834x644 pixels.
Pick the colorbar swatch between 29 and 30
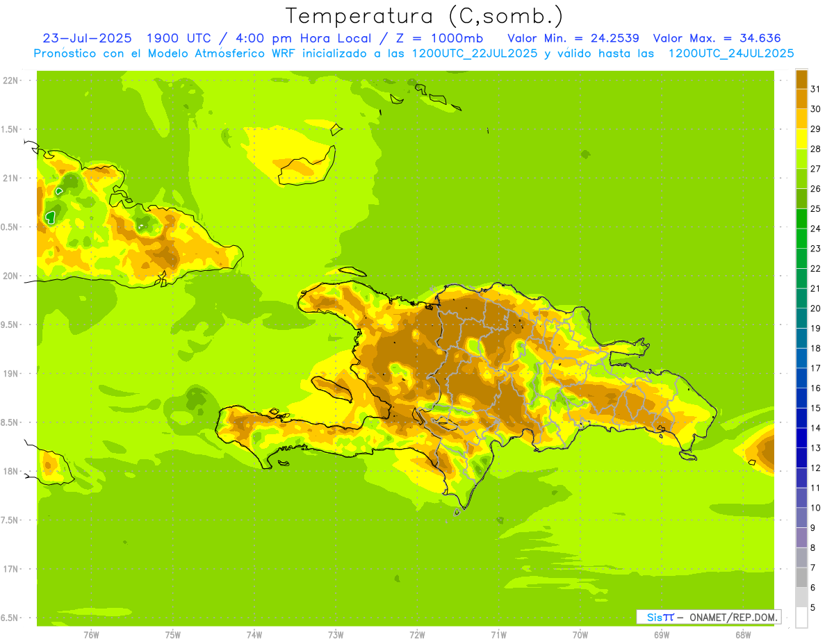pyautogui.click(x=801, y=119)
